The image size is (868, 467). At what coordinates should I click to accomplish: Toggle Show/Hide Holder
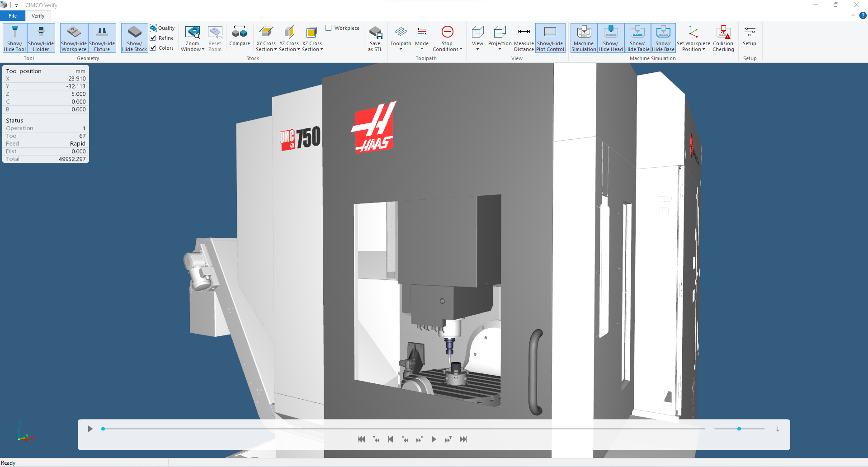(41, 38)
